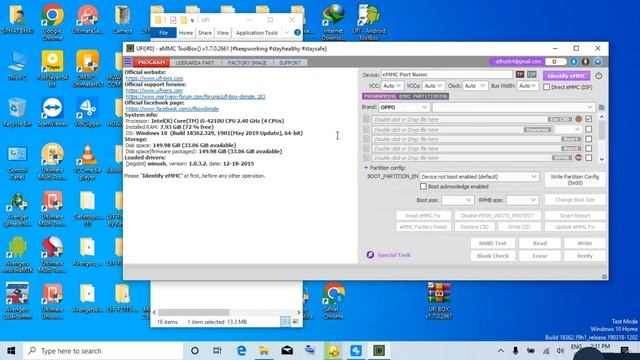Click the dark contrast icon in header
This screenshot has height=360, width=640.
[585, 62]
